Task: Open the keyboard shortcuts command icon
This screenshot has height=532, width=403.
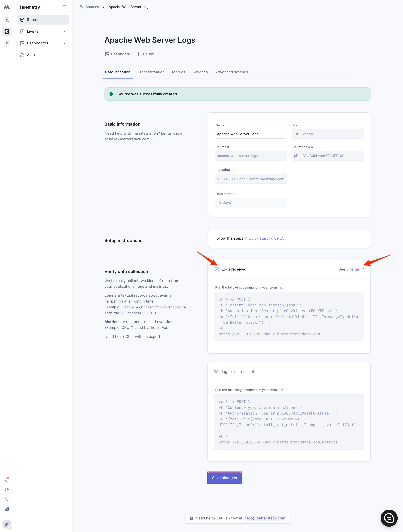Action: pyautogui.click(x=7, y=509)
